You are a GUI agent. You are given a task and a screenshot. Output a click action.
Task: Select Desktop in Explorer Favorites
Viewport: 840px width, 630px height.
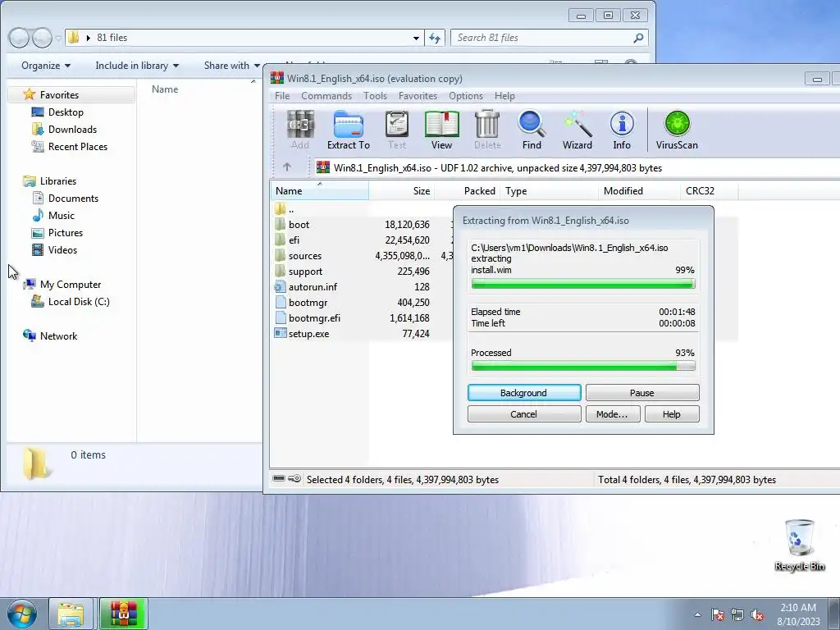point(57,112)
